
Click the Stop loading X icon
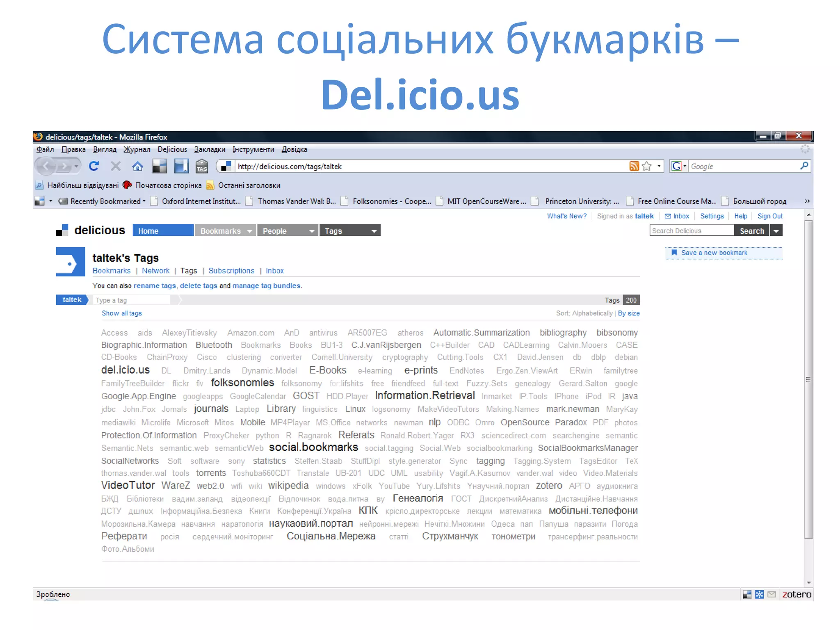116,166
